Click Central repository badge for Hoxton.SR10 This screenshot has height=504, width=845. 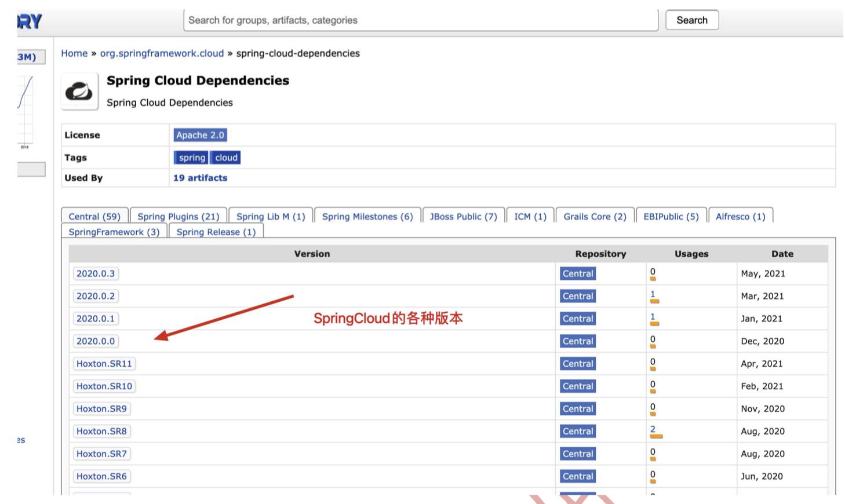click(x=578, y=386)
